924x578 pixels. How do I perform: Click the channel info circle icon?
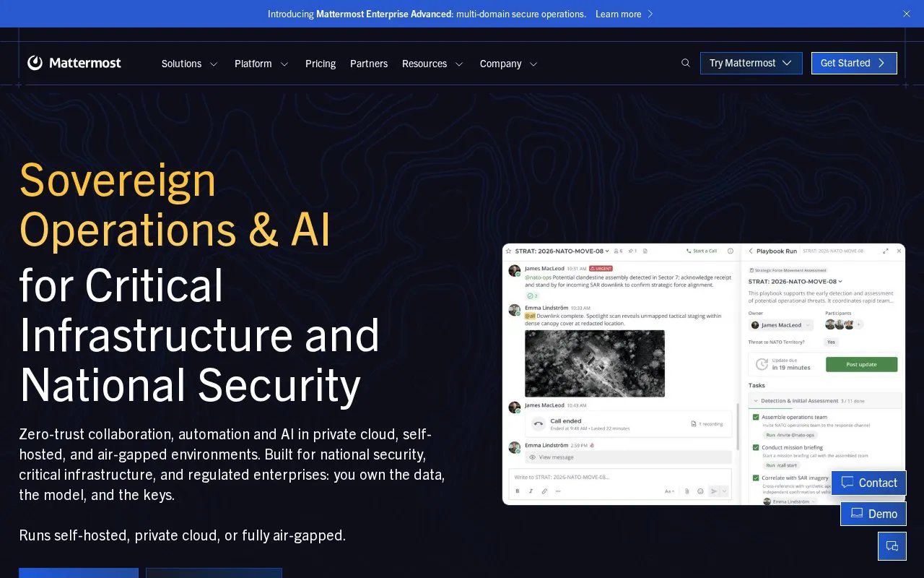(x=731, y=251)
